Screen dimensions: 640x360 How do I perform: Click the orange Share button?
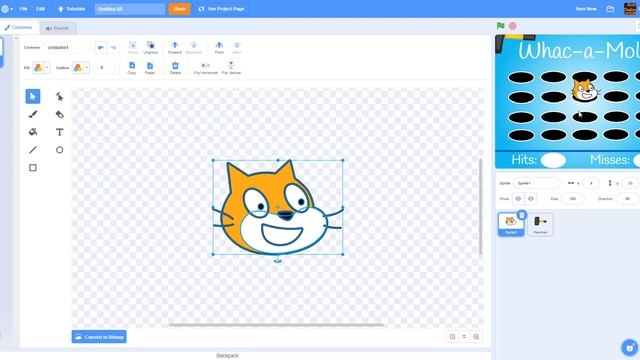coord(179,9)
